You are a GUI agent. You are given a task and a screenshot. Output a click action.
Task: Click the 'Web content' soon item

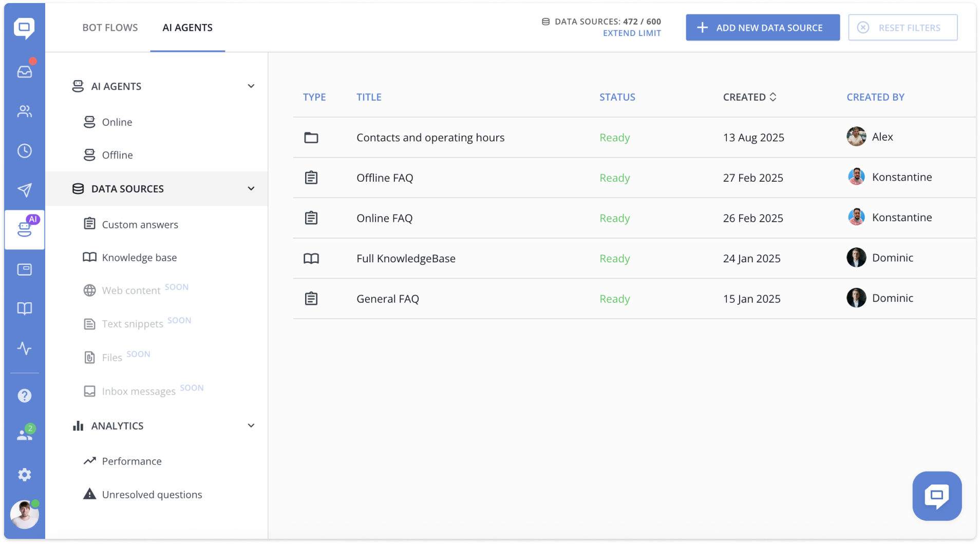[131, 290]
